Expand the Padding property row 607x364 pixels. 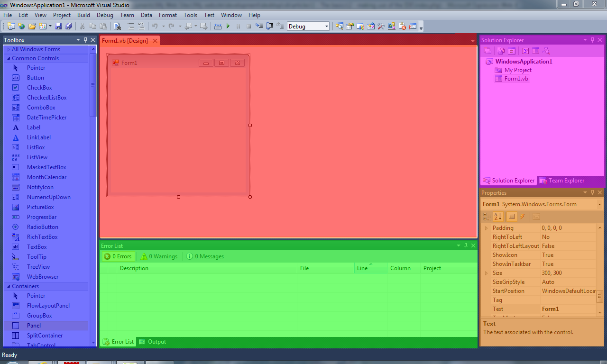click(486, 228)
